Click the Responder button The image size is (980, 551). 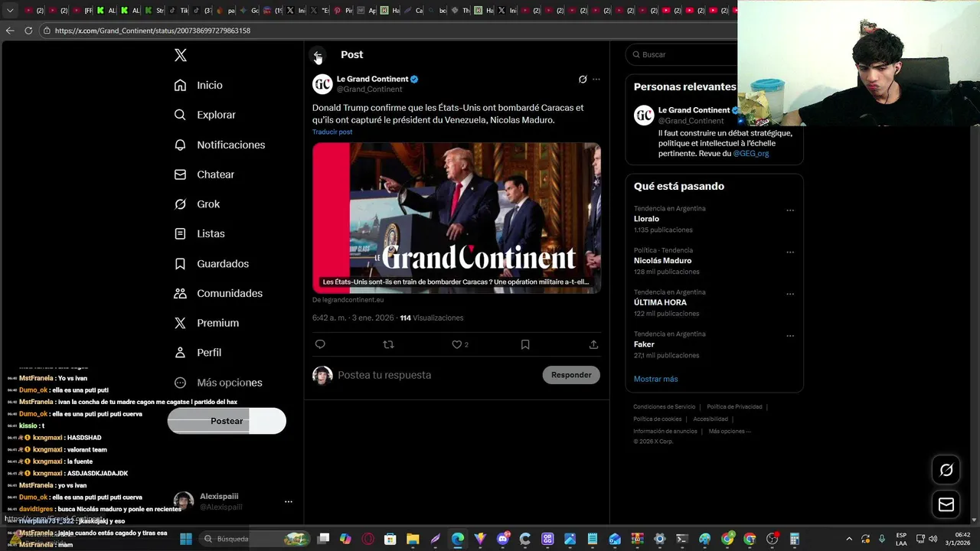[x=571, y=375]
